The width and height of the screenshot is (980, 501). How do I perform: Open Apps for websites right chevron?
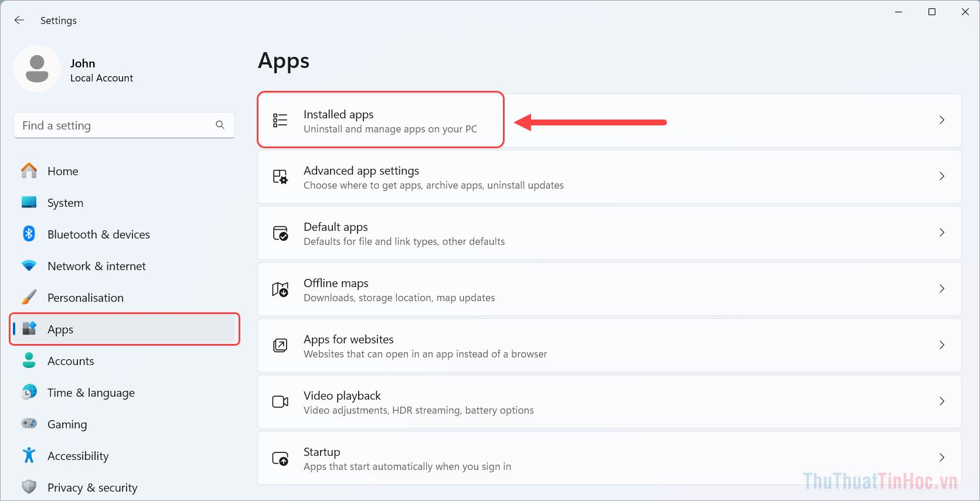942,345
